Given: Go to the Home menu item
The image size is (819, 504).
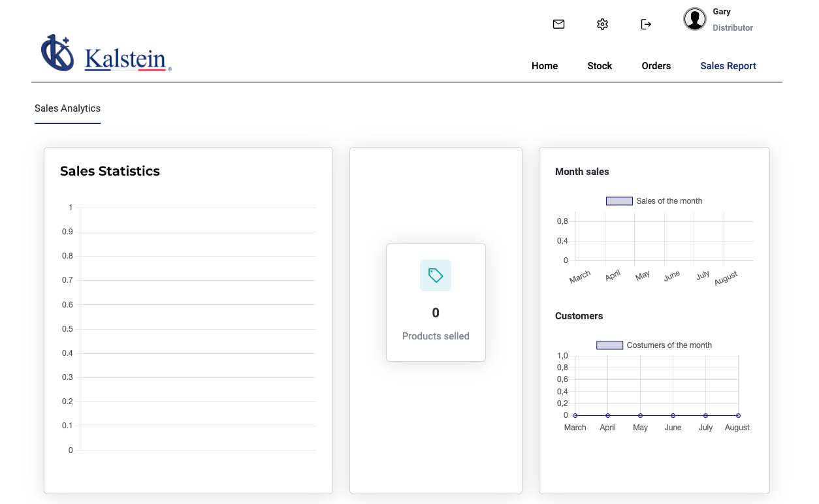Looking at the screenshot, I should click(545, 66).
